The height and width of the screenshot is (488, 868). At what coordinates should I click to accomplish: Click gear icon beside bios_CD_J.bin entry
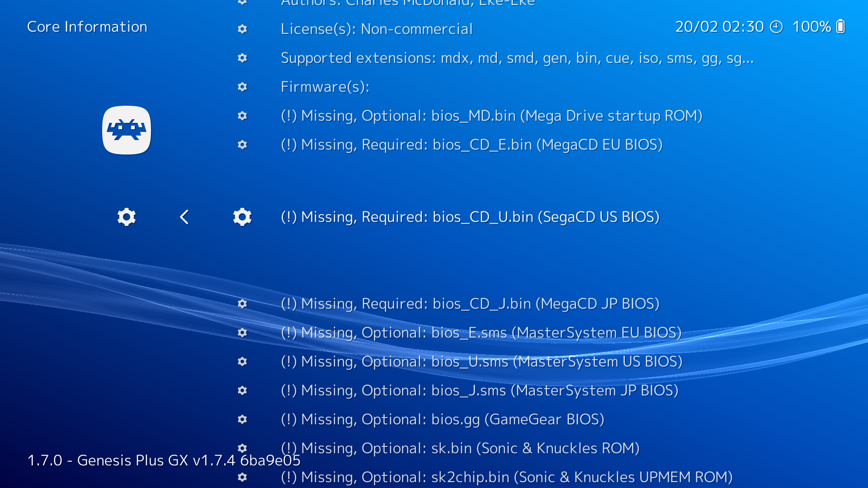pyautogui.click(x=242, y=304)
